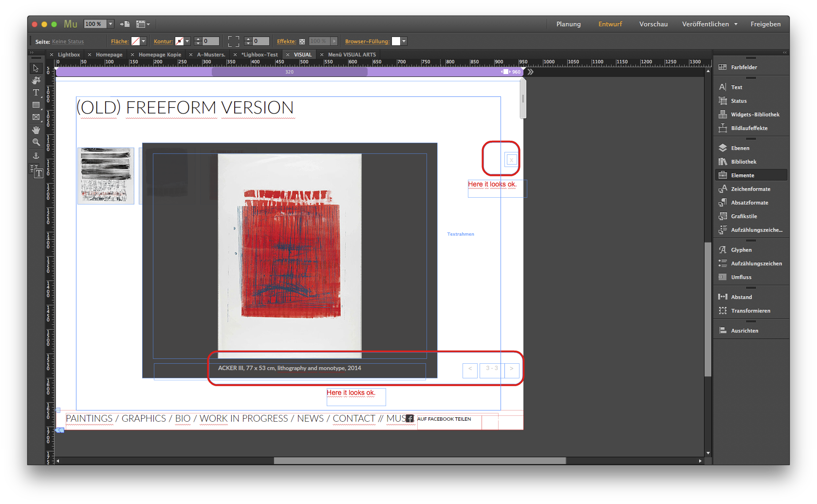Select the Rectangle tool

pyautogui.click(x=36, y=105)
